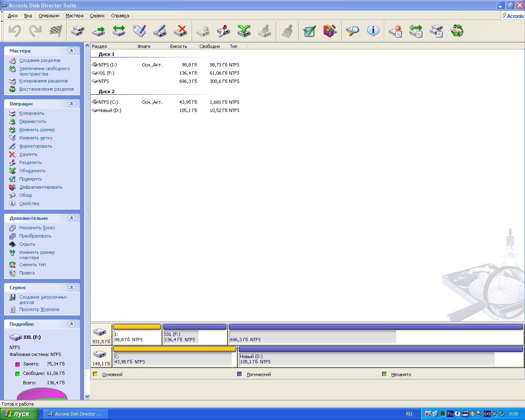The image size is (525, 420).
Task: Select the 696,3 Гб NTFS block in disk map
Action: click(x=376, y=334)
